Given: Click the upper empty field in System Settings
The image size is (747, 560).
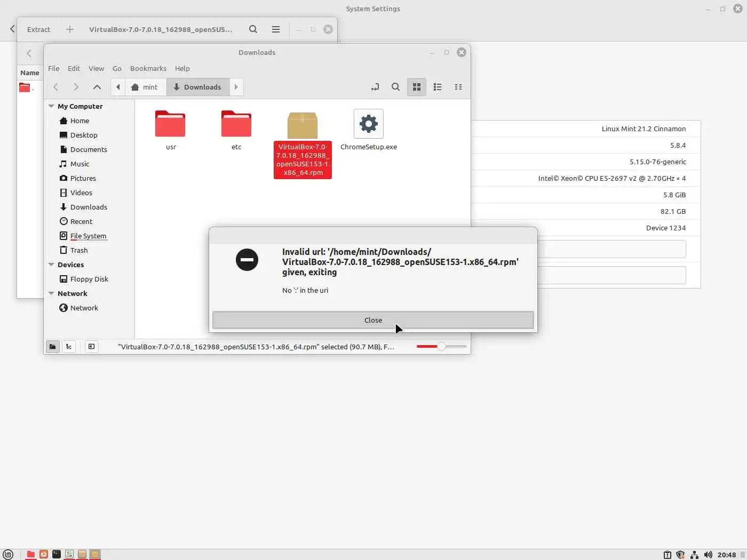Looking at the screenshot, I should (x=611, y=249).
